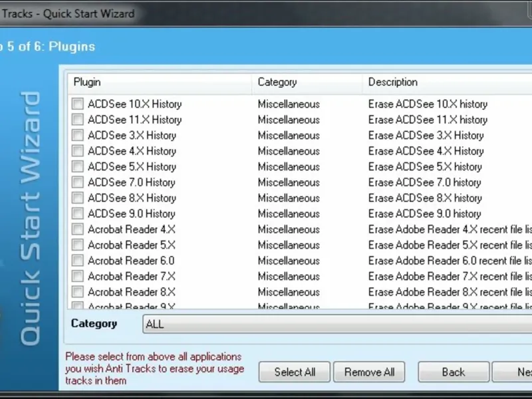Viewport: 532px width, 399px height.
Task: Click Miscellaneous category of ACDSee 10.X row
Action: click(289, 104)
